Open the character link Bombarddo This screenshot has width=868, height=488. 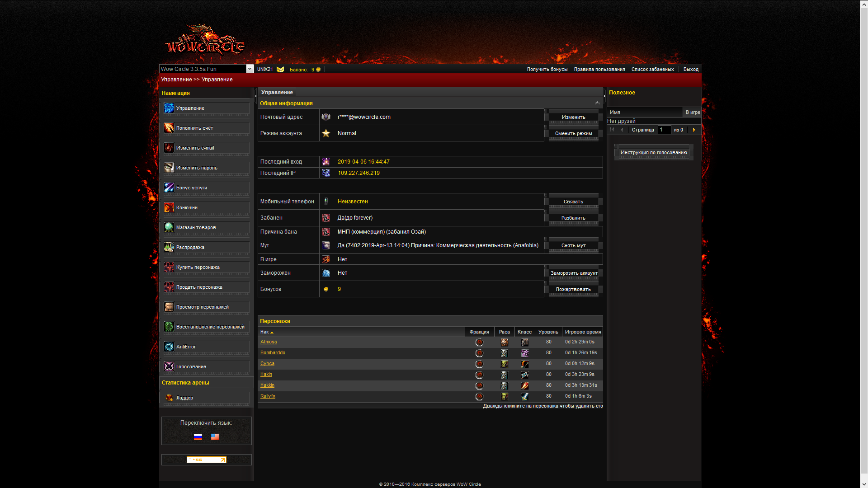(x=273, y=353)
